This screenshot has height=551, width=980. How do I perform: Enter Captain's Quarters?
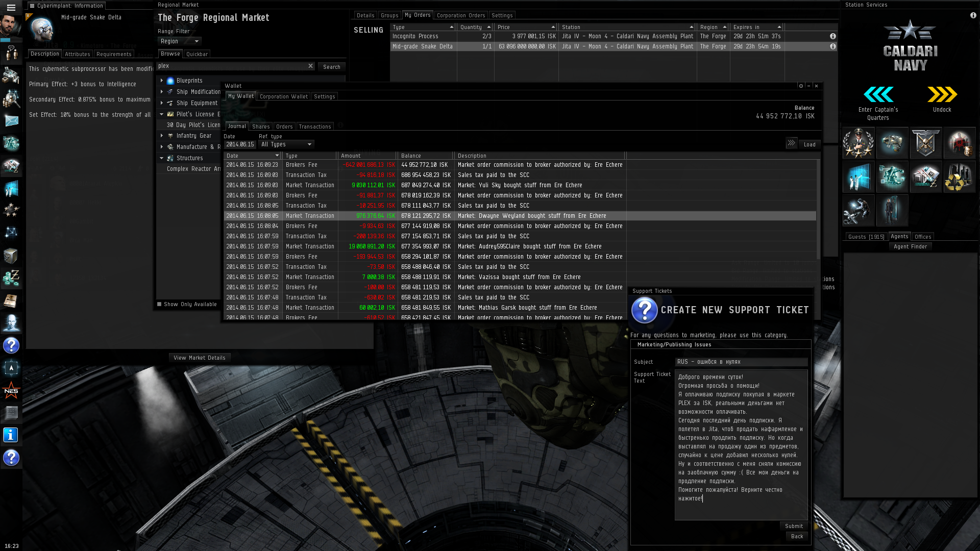coord(878,103)
